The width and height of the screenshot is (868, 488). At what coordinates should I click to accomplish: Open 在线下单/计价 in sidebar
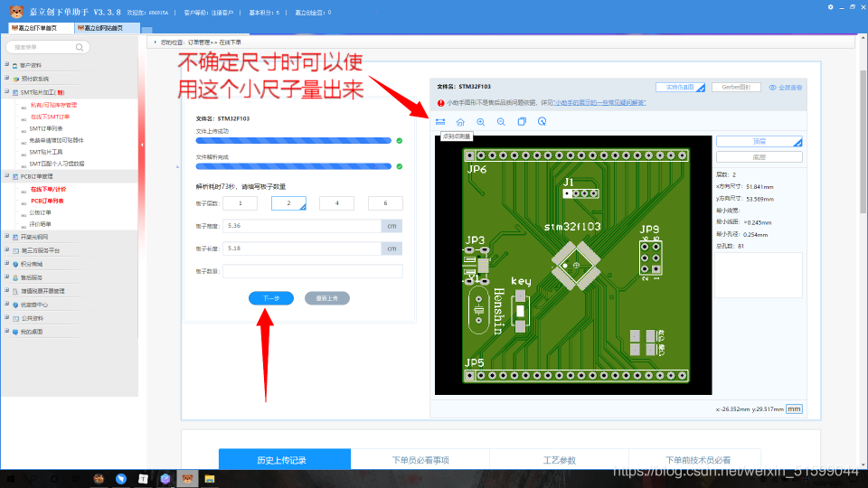[48, 189]
